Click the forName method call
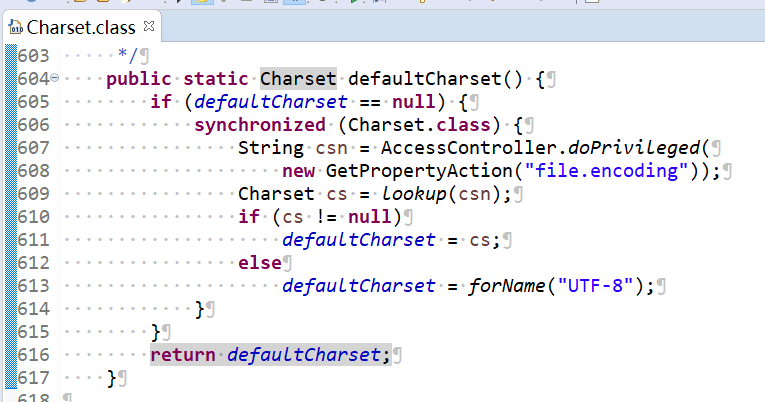 [x=505, y=286]
